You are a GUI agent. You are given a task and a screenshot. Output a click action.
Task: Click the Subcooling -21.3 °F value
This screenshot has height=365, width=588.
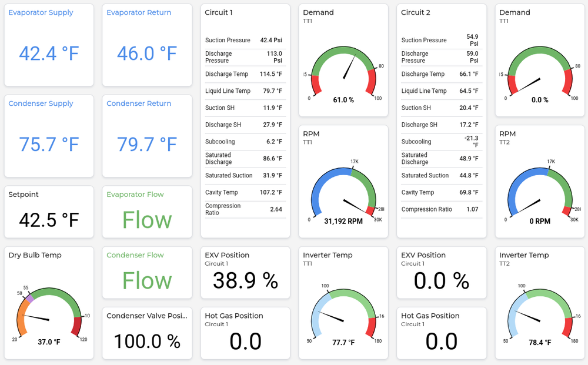pyautogui.click(x=472, y=142)
